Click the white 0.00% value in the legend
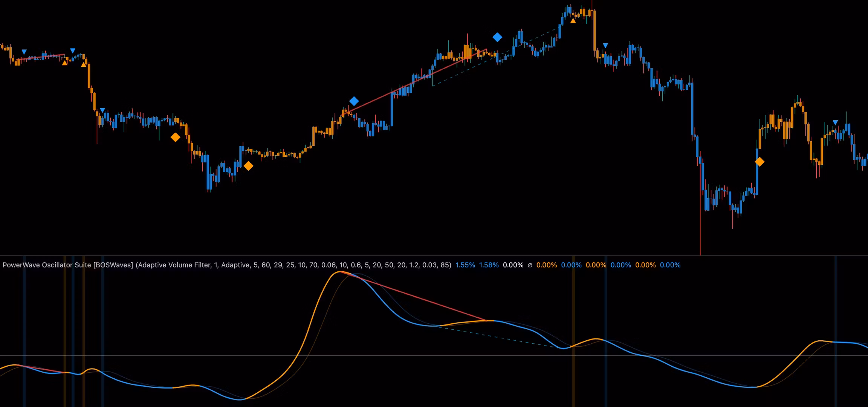This screenshot has height=407, width=868. (513, 265)
